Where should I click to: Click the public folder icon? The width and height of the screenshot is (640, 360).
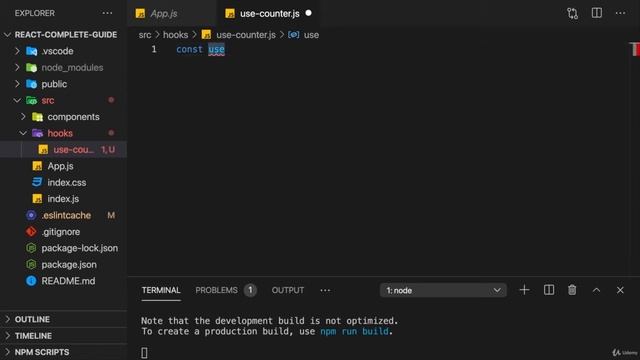pyautogui.click(x=31, y=84)
